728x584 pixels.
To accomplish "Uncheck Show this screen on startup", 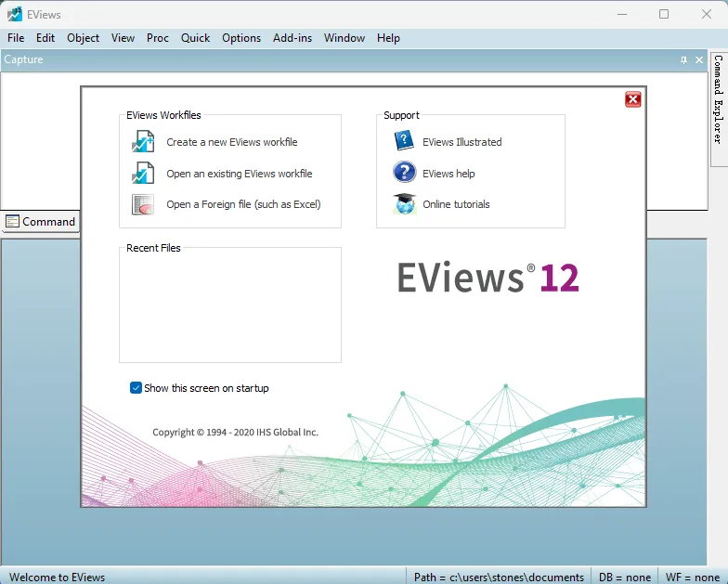I will click(x=136, y=388).
